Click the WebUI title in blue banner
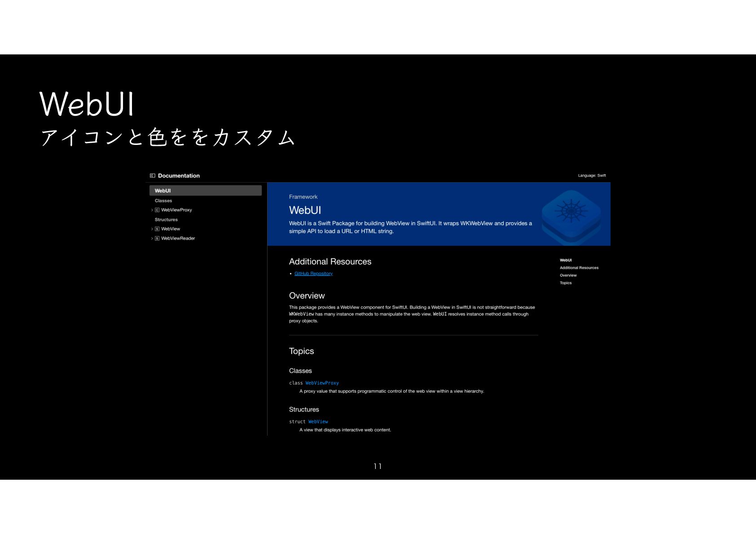 tap(305, 210)
